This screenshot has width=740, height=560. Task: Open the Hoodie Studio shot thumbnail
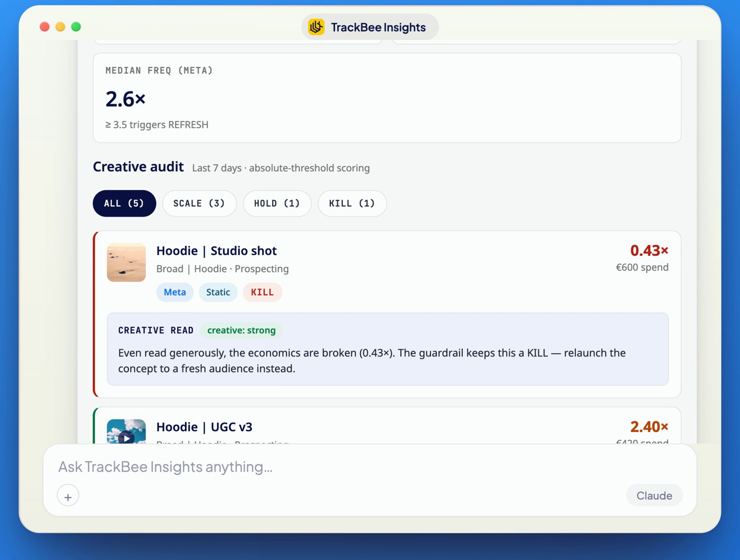point(126,262)
